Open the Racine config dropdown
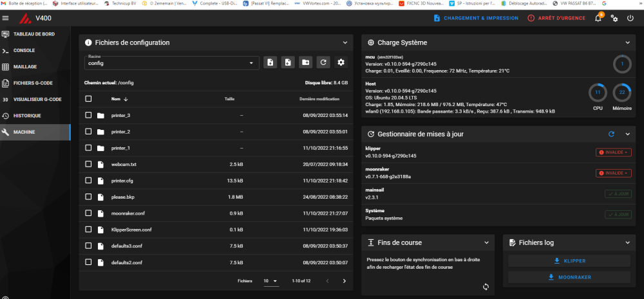The image size is (644, 299). coord(172,62)
